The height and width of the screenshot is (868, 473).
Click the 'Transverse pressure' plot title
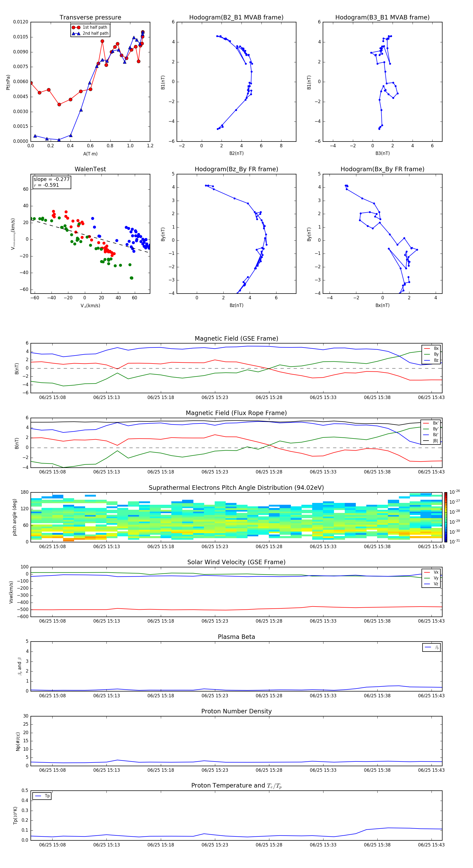click(90, 17)
